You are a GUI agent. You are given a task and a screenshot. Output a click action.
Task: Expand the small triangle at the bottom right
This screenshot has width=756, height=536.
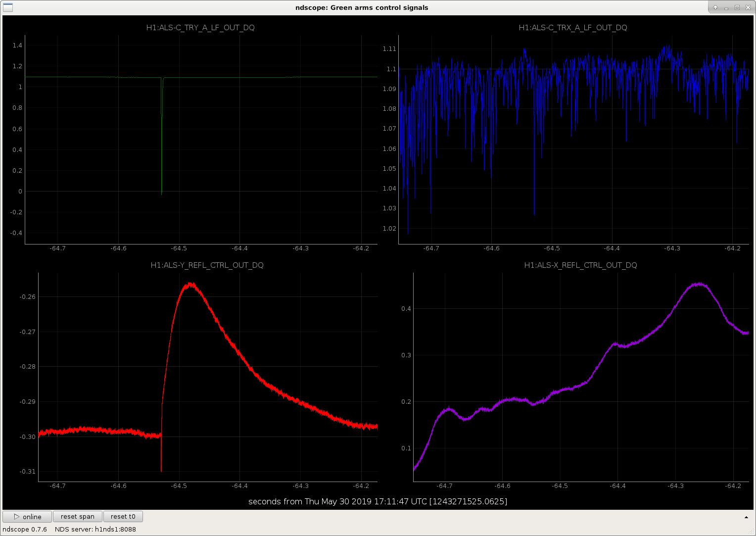(746, 517)
